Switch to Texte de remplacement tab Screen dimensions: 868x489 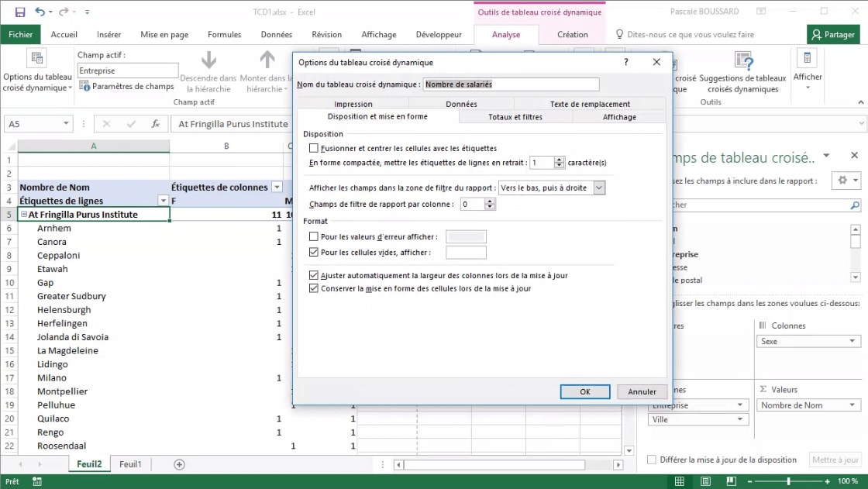pos(590,104)
